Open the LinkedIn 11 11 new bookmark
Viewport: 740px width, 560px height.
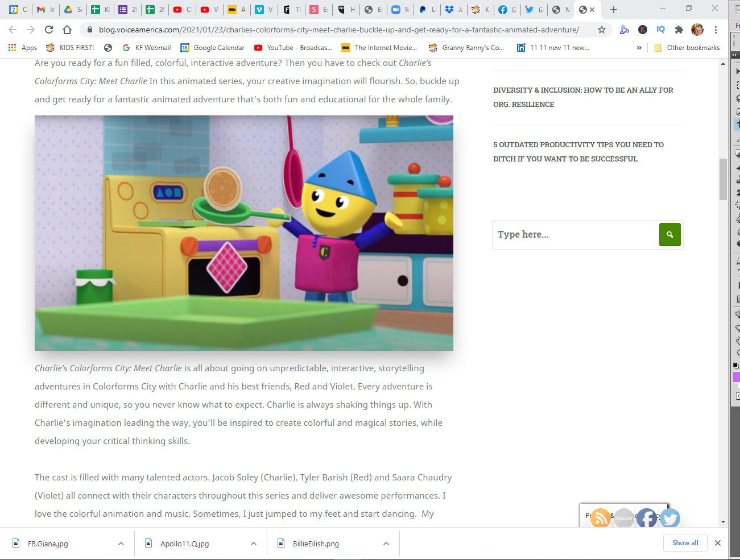553,48
